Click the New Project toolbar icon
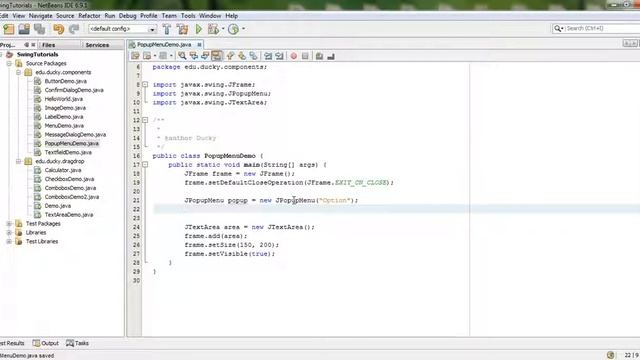 click(x=9, y=29)
